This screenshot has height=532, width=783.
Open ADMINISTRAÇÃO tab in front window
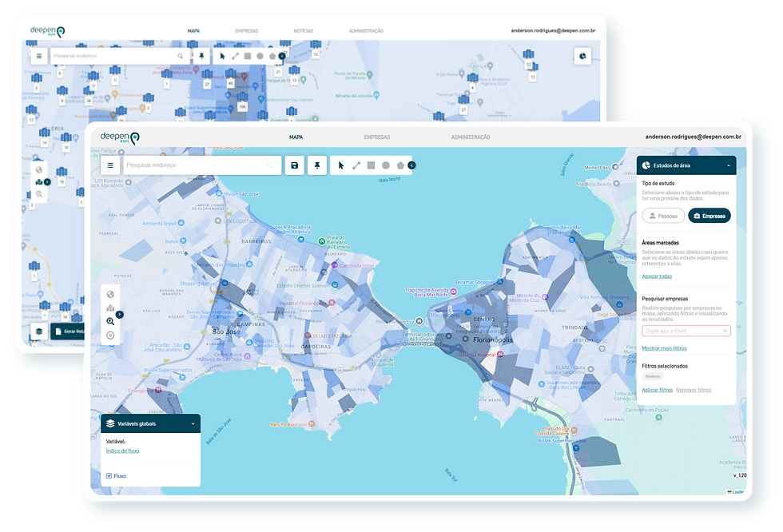tap(471, 137)
